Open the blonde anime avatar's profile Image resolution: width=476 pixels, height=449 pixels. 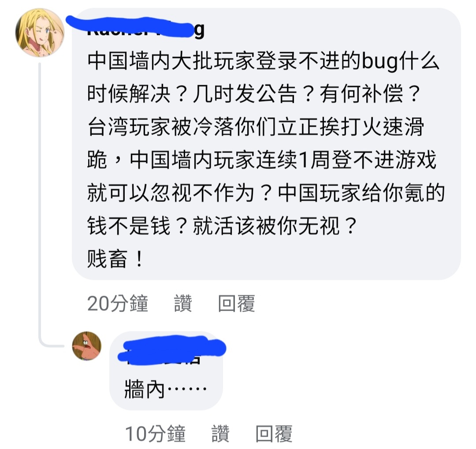click(x=40, y=33)
